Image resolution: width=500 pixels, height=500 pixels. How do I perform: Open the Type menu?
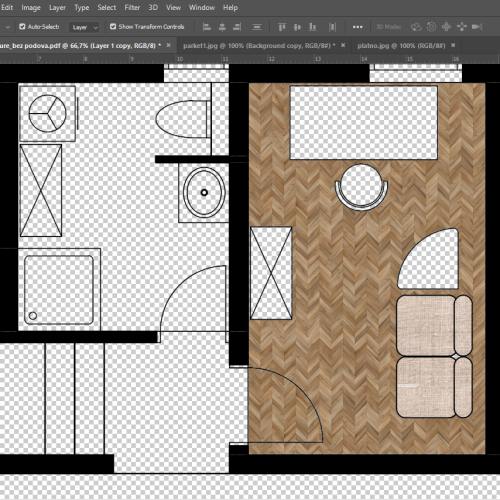point(82,7)
